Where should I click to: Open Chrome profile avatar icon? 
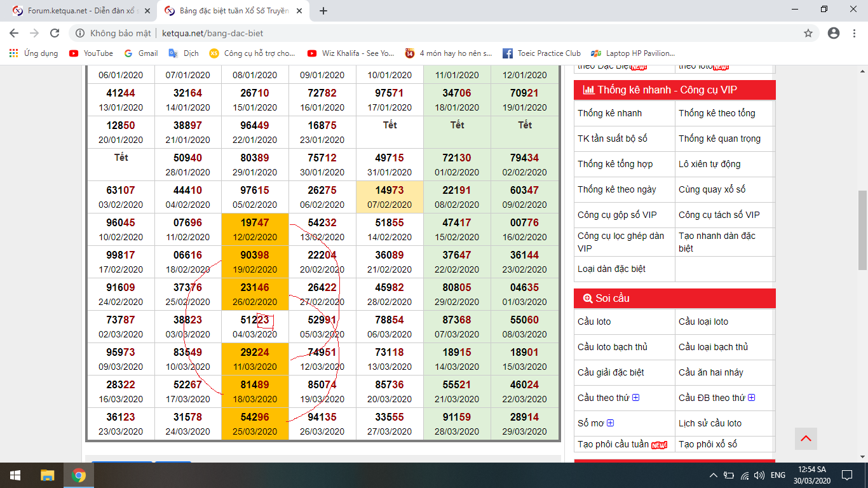(834, 33)
